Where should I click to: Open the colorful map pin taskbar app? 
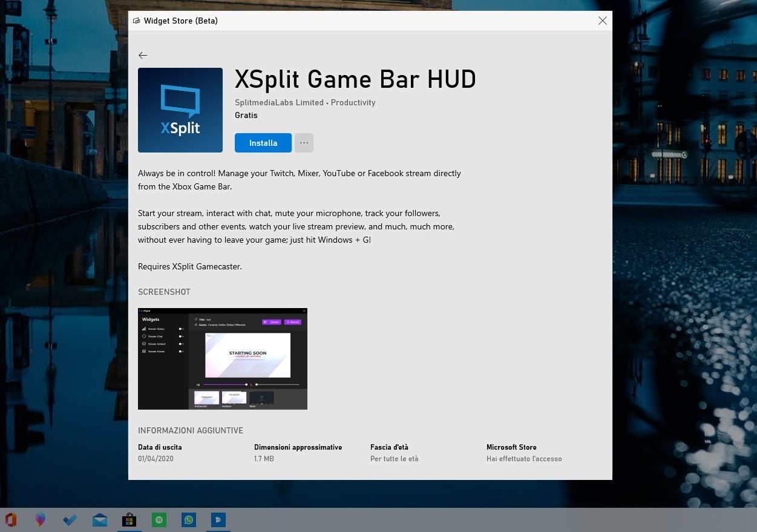tap(41, 520)
